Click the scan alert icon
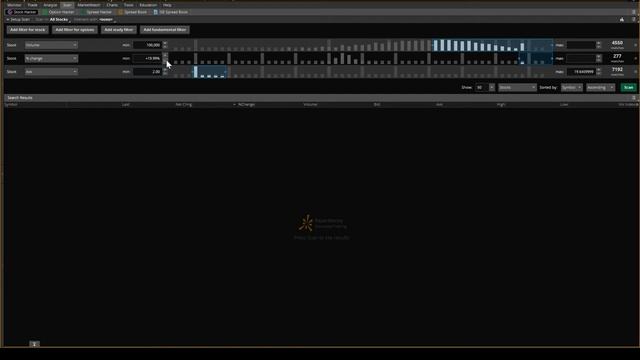Screen dimensions: 640x360 click(622, 19)
